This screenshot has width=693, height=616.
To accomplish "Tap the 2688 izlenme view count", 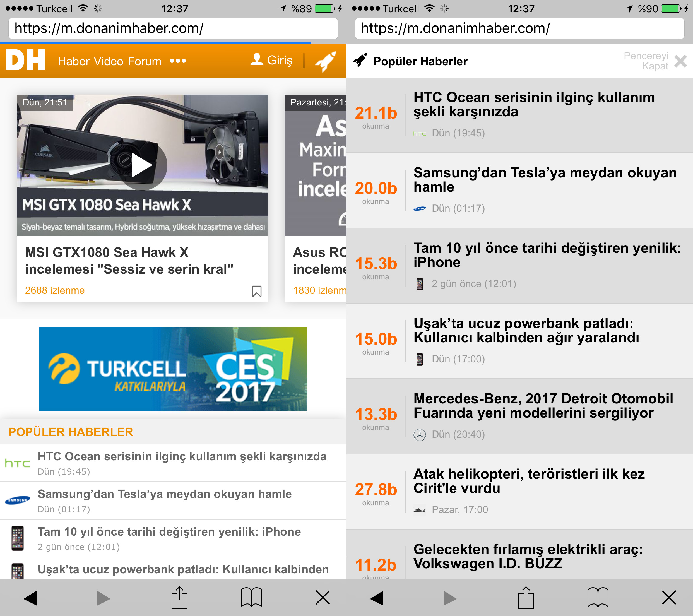I will click(x=55, y=290).
